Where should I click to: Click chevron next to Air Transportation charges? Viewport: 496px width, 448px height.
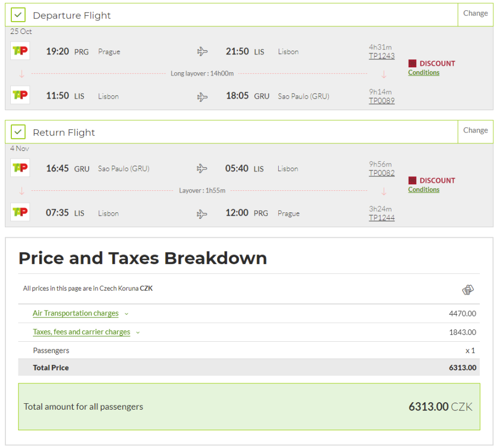[127, 314]
